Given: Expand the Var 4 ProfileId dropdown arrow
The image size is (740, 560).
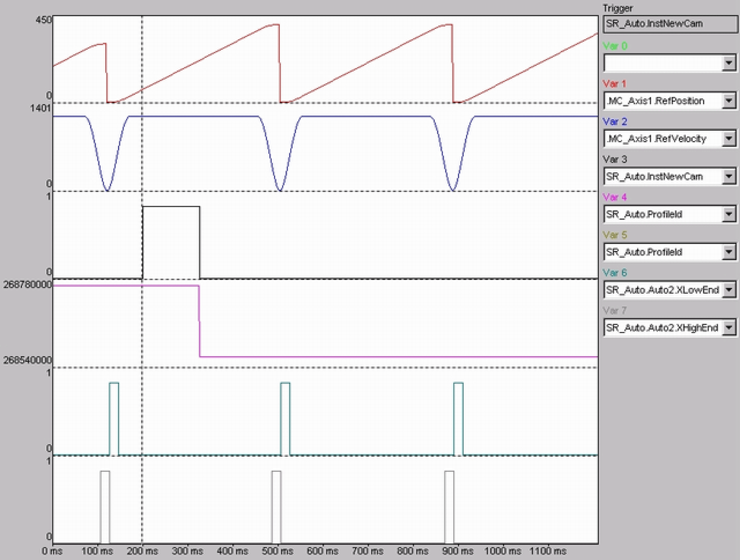Looking at the screenshot, I should tap(729, 214).
